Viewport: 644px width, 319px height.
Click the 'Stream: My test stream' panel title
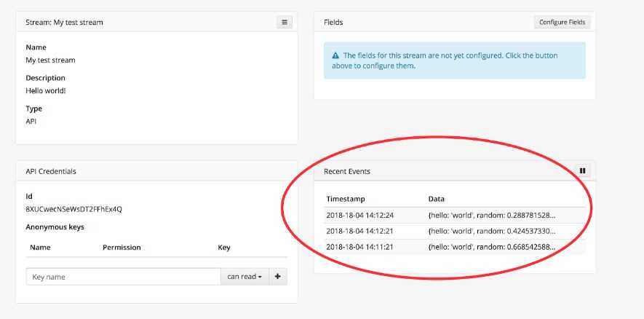(64, 23)
